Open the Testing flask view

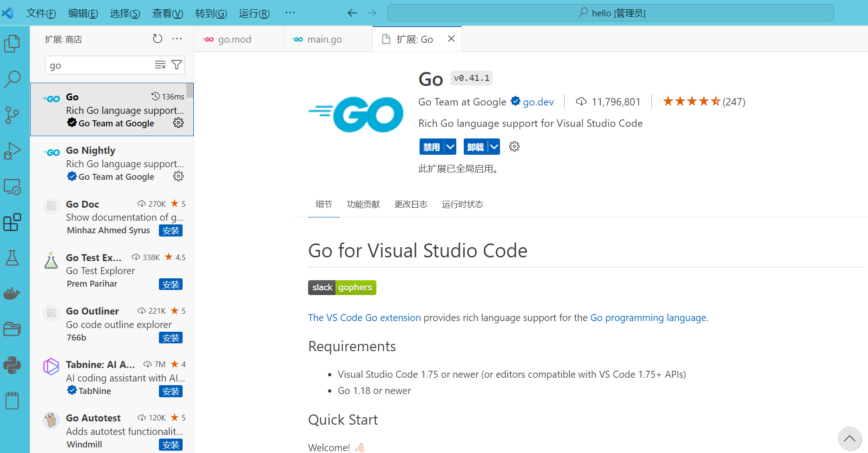click(x=12, y=258)
